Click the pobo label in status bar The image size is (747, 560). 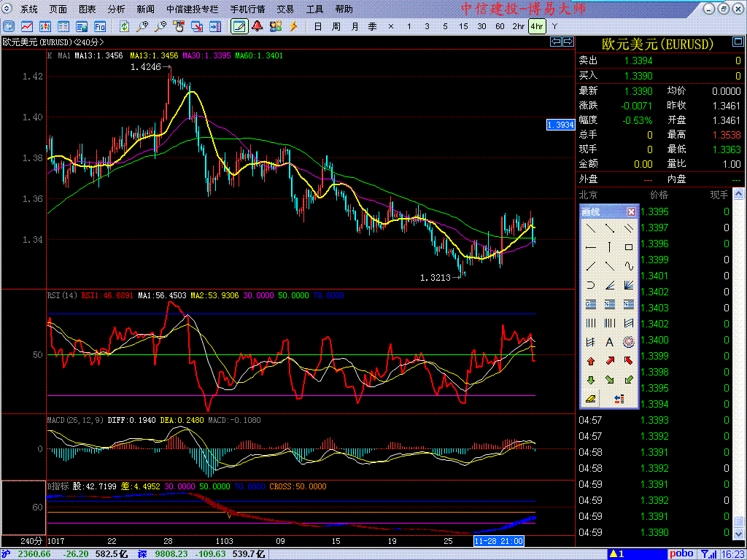pos(681,554)
